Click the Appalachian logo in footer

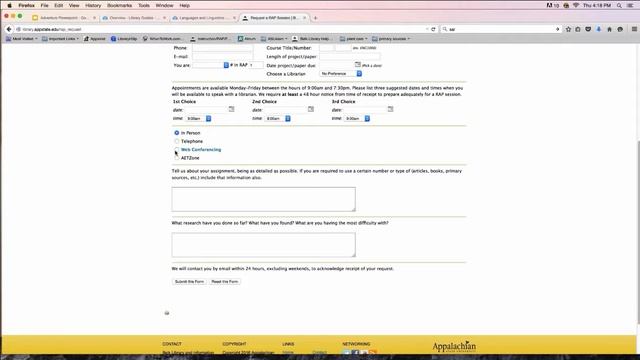click(454, 347)
